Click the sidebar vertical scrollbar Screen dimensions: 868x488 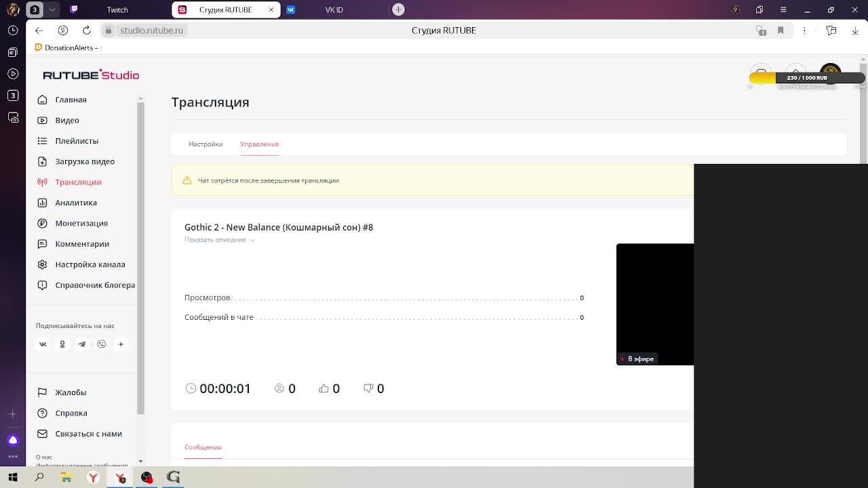(140, 258)
